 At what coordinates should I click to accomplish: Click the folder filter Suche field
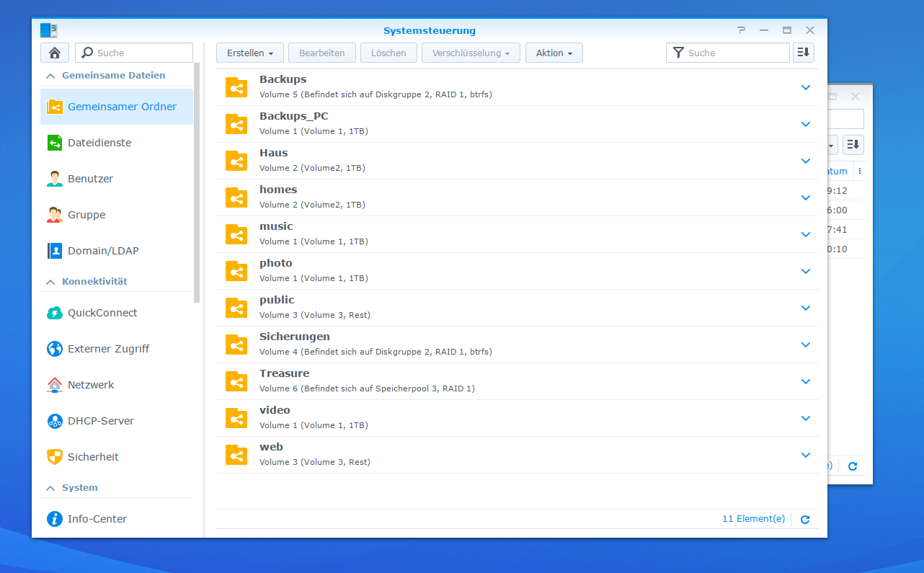[728, 53]
